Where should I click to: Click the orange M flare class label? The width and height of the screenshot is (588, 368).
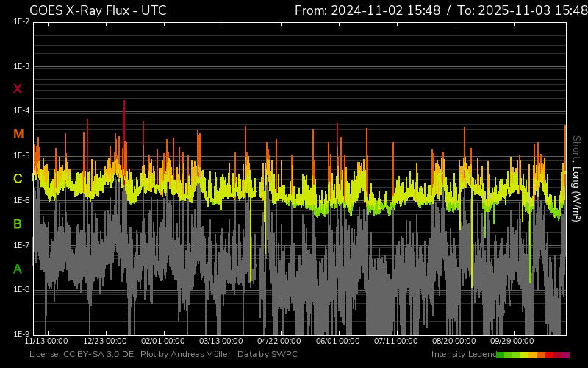pos(18,134)
